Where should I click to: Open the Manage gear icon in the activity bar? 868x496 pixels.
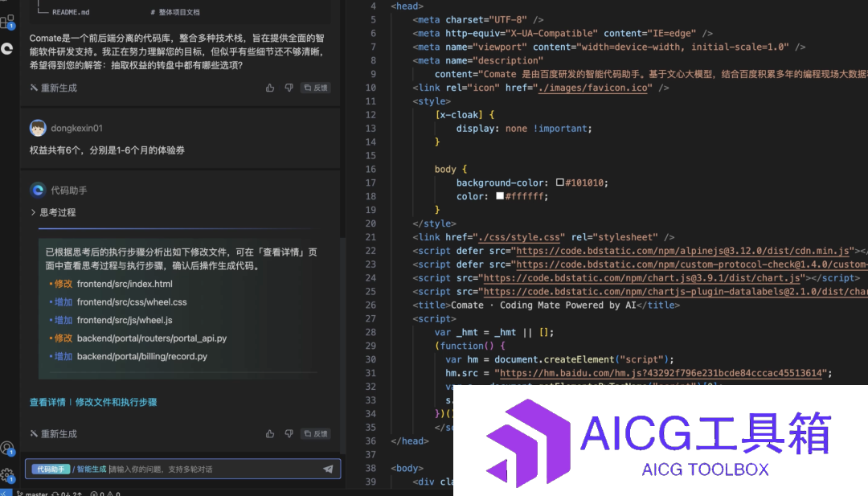pyautogui.click(x=7, y=475)
